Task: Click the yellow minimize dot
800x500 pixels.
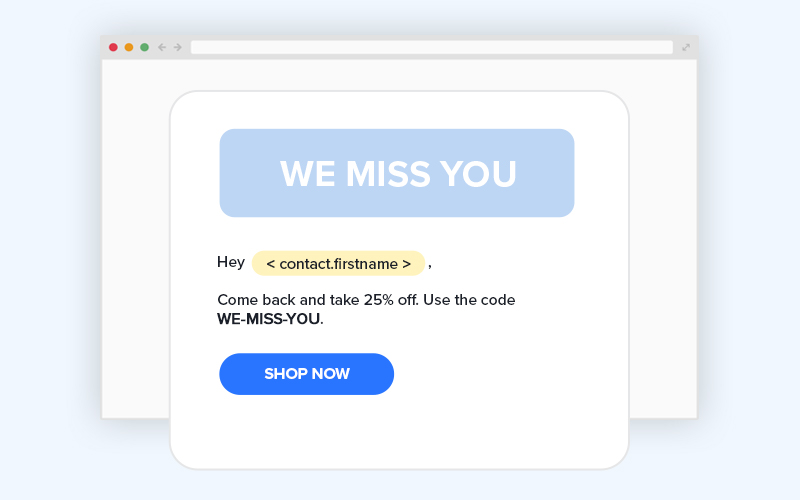Action: pyautogui.click(x=129, y=47)
